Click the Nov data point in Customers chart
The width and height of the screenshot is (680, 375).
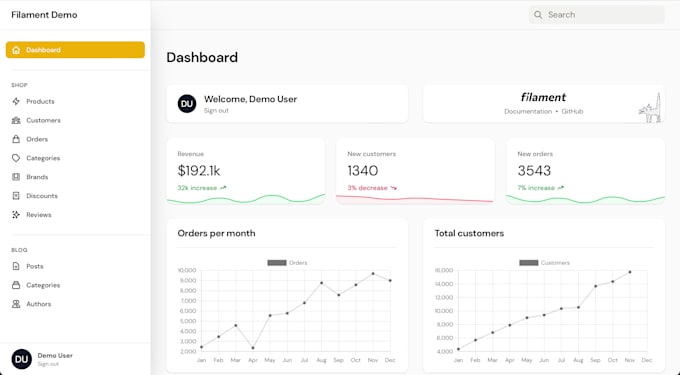(630, 272)
